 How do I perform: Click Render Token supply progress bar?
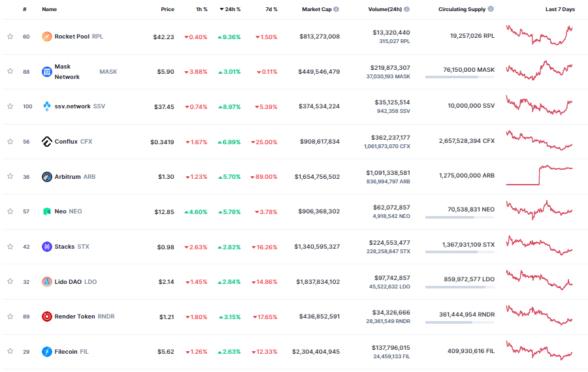click(460, 322)
